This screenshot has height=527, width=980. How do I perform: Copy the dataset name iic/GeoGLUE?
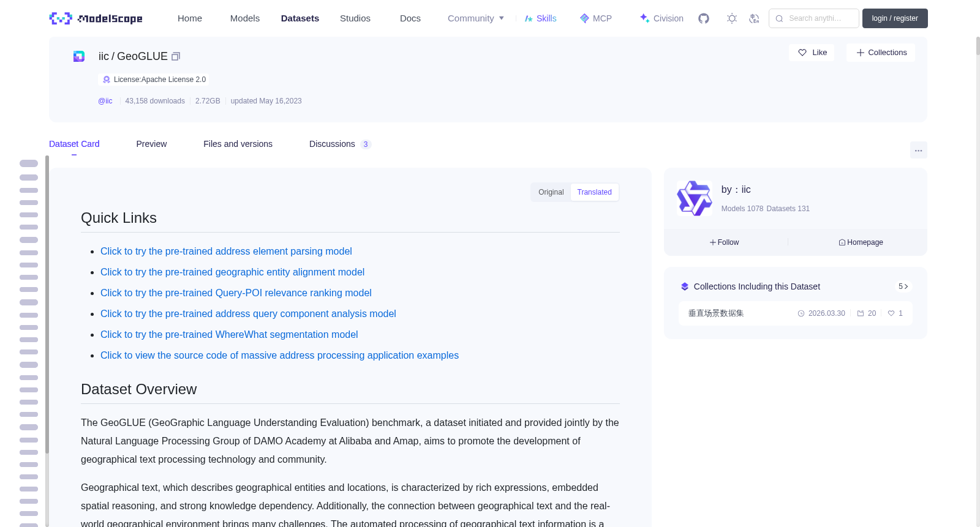[176, 56]
